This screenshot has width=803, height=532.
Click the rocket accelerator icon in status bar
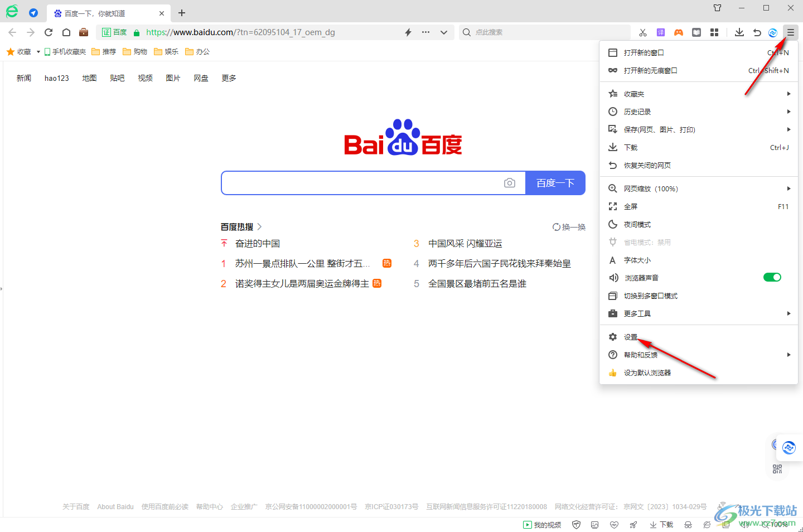[x=633, y=525]
